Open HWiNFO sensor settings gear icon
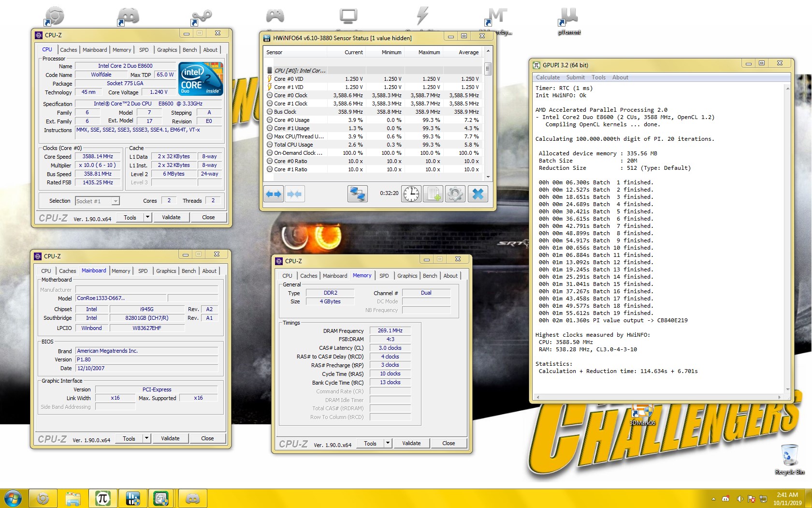Screen dimensions: 812x508 tap(454, 194)
